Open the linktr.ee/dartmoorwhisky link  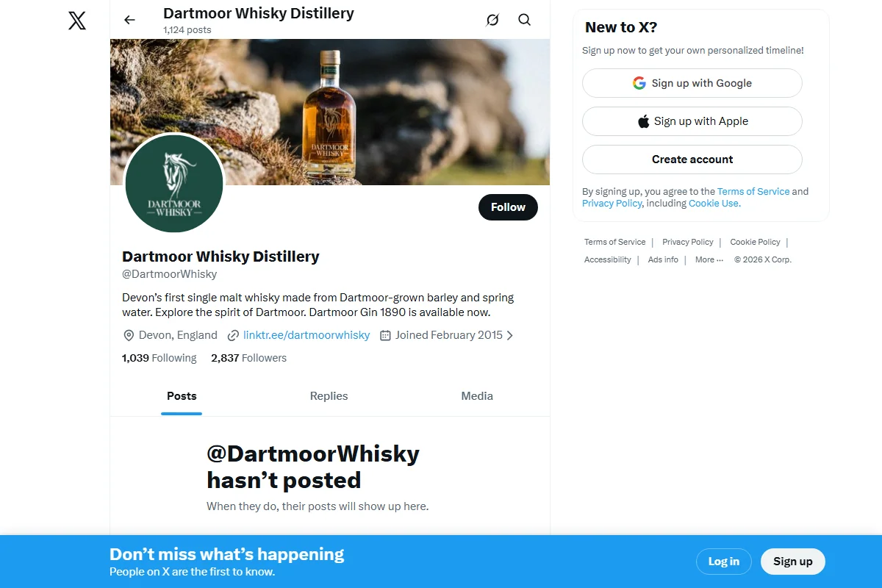(x=306, y=335)
